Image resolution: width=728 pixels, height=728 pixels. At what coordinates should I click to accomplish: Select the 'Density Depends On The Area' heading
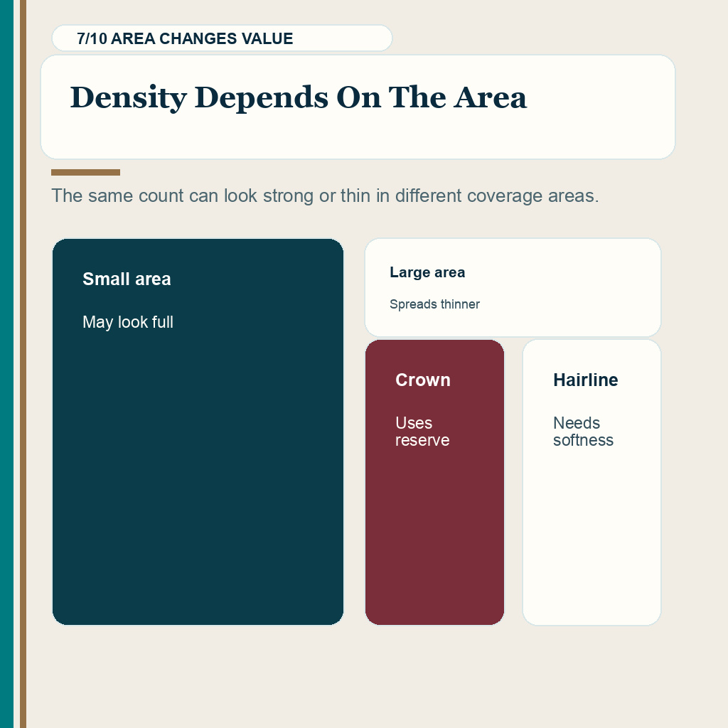point(299,97)
